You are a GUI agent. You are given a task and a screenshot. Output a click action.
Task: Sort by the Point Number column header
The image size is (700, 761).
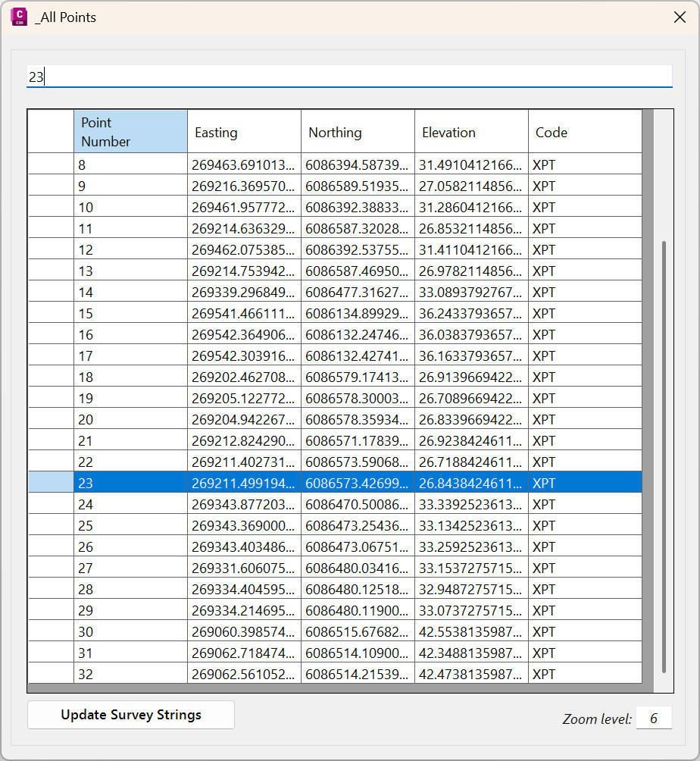point(130,132)
